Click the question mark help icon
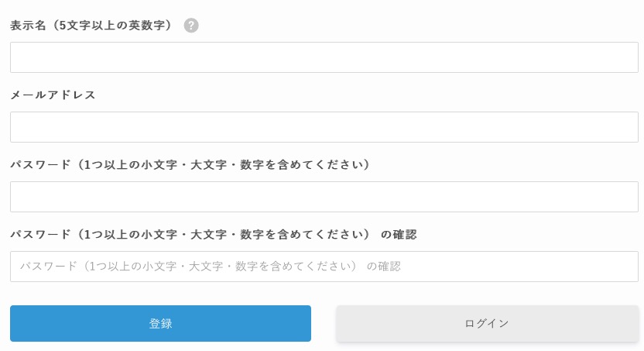Screen dimensions: 644x351 point(191,26)
